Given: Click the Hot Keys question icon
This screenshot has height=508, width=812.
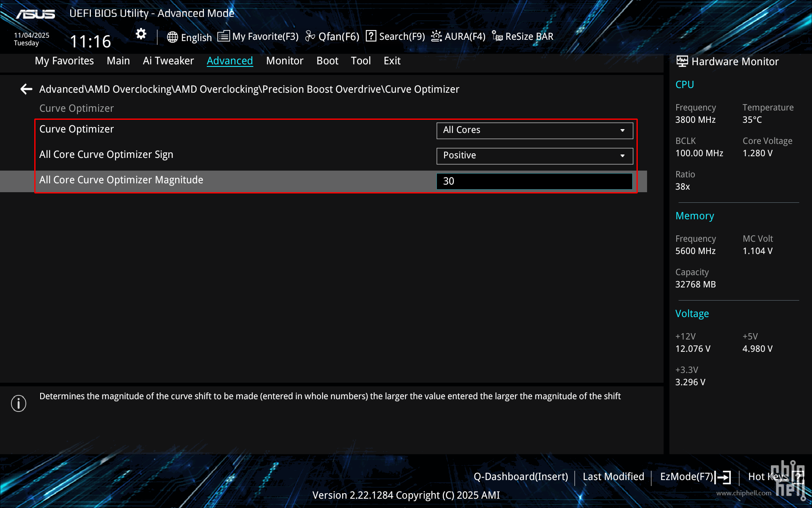Looking at the screenshot, I should [798, 477].
